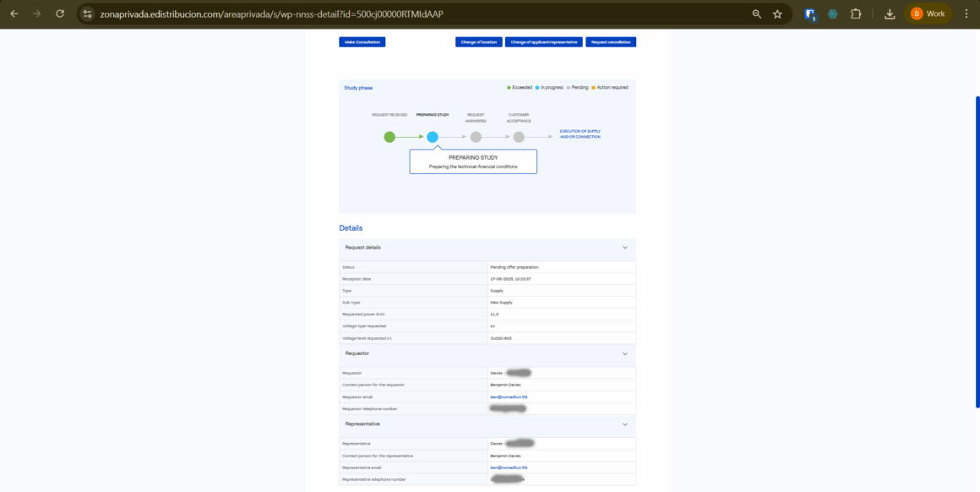This screenshot has width=980, height=492.
Task: Reload the page with refresh icon
Action: 60,14
